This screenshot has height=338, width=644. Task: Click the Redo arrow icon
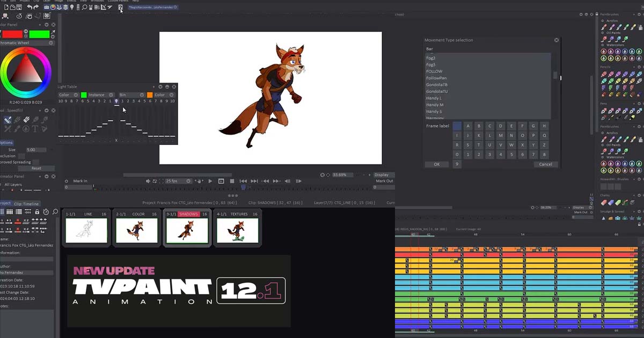coord(36,7)
